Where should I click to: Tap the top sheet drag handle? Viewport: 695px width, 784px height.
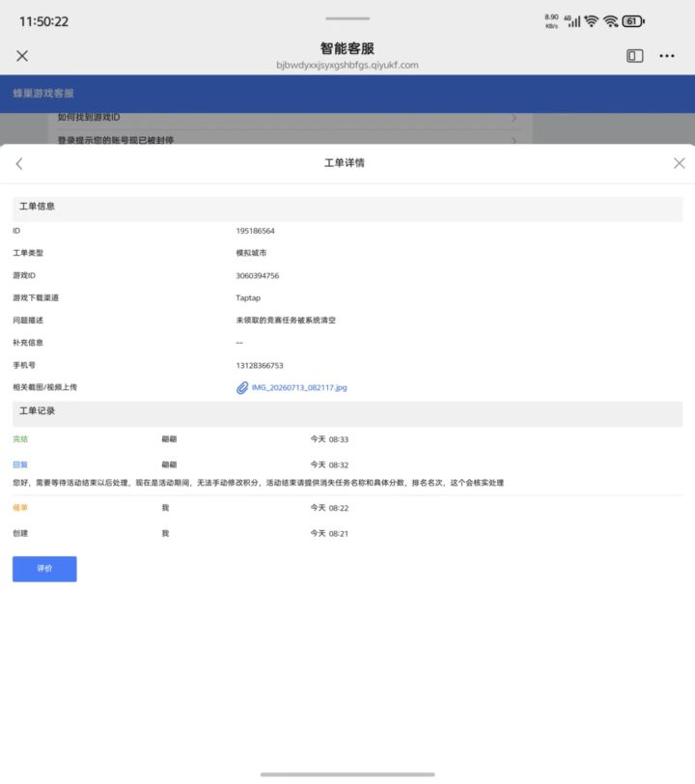(x=347, y=18)
